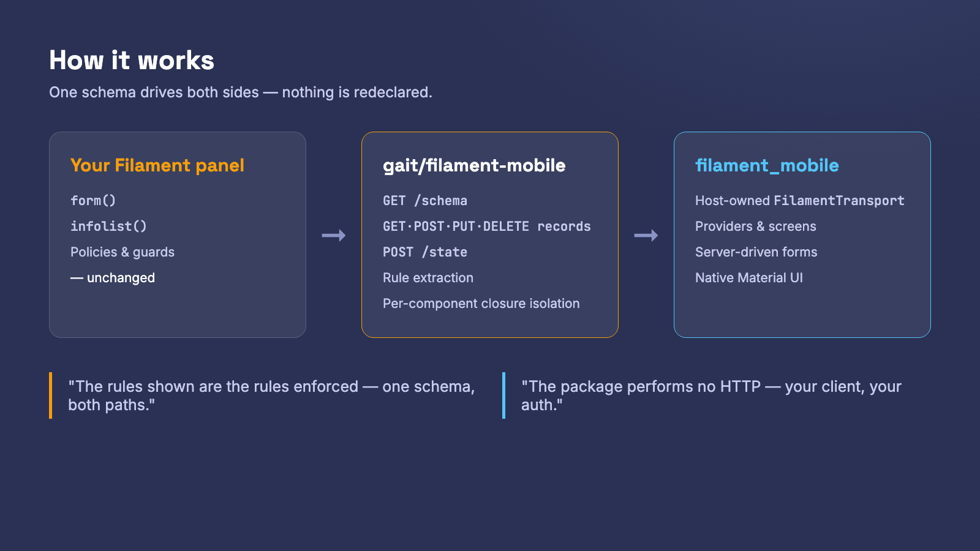Select the infolist() code line
The image size is (980, 551).
[108, 226]
